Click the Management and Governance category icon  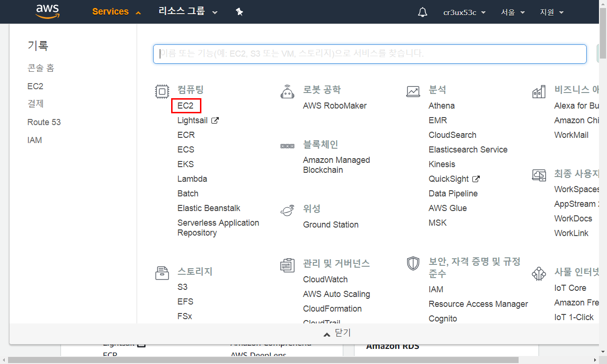(287, 265)
